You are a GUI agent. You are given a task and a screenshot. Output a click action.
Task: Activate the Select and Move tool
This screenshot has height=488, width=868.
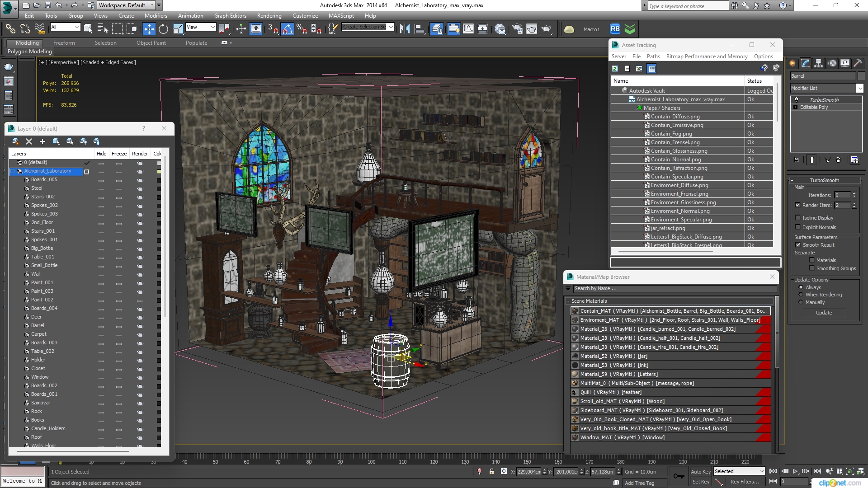click(149, 29)
